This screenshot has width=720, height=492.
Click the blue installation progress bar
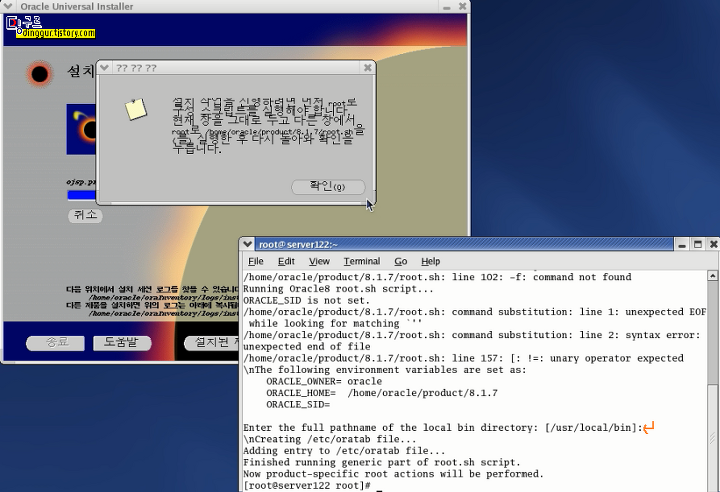(x=82, y=195)
